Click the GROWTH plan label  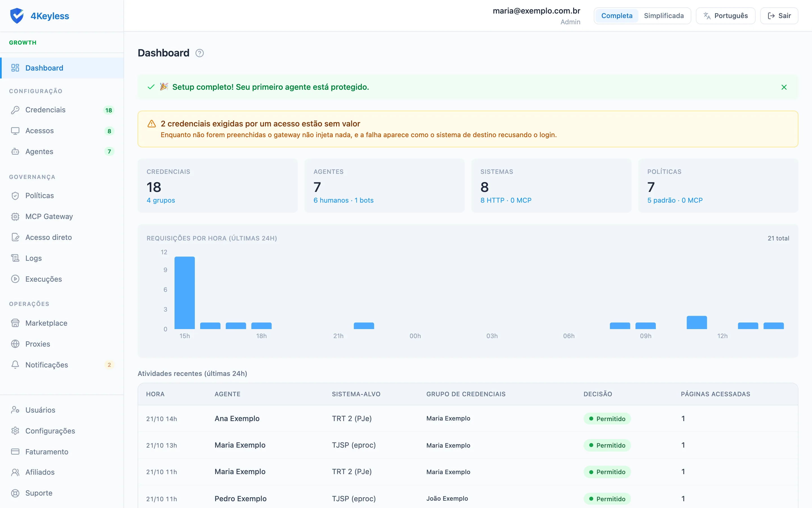23,43
